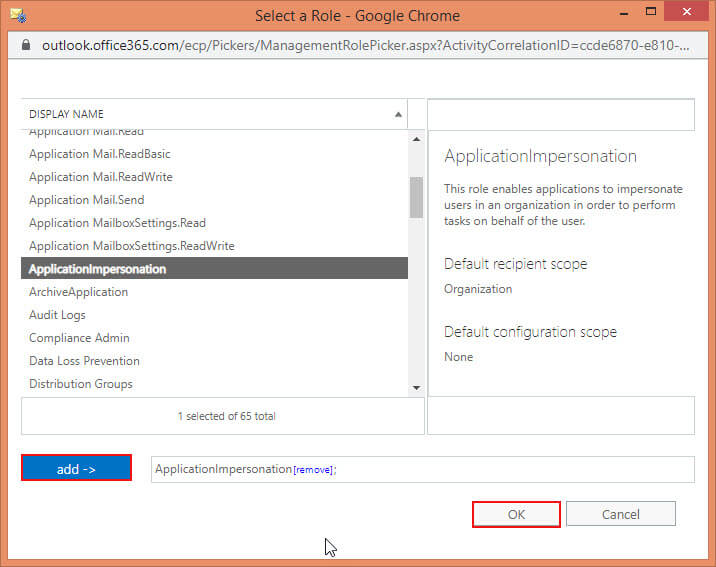Select Application Mail.Send role
Viewport: 716px width, 567px height.
click(x=214, y=200)
